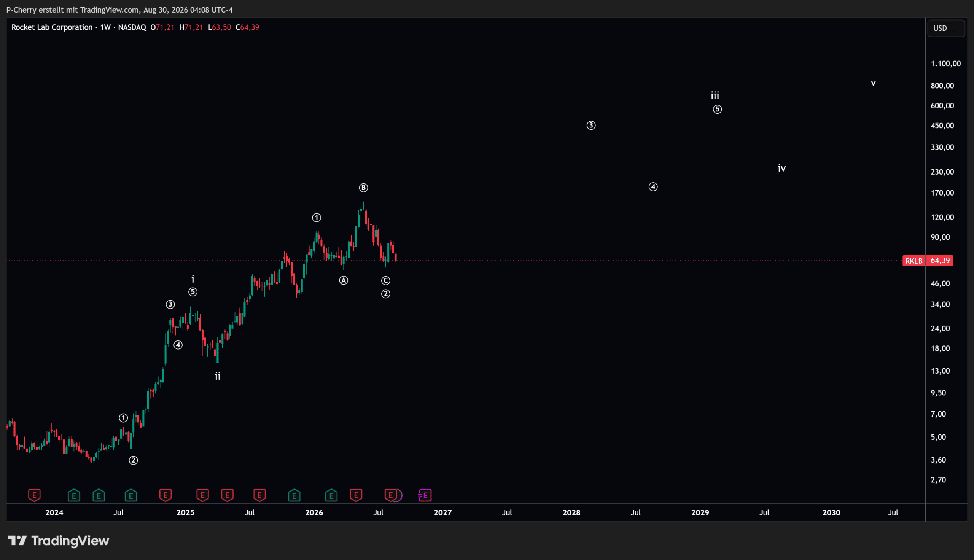
Task: Click the TradingView logo link
Action: tap(59, 541)
